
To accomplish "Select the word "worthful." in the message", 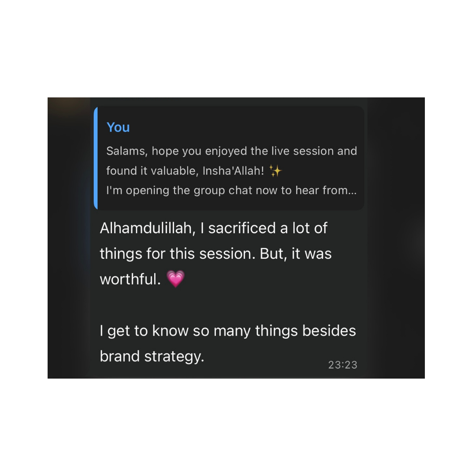I will [130, 279].
